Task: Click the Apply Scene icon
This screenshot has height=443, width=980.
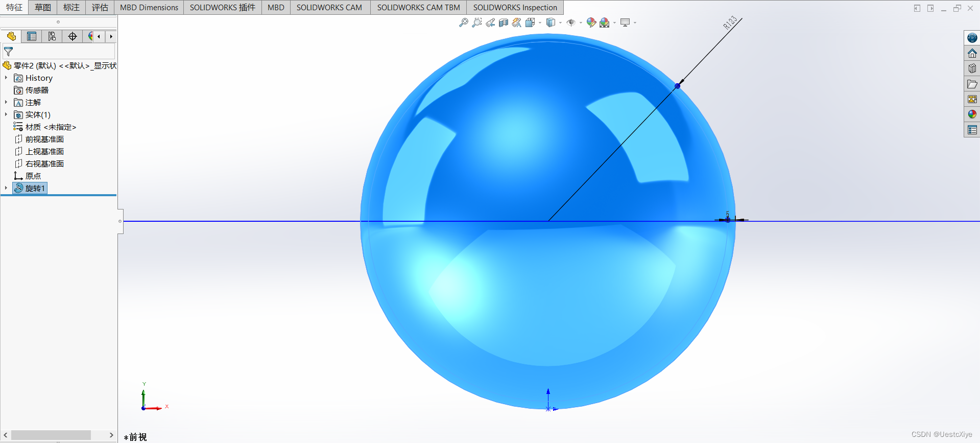Action: coord(605,22)
